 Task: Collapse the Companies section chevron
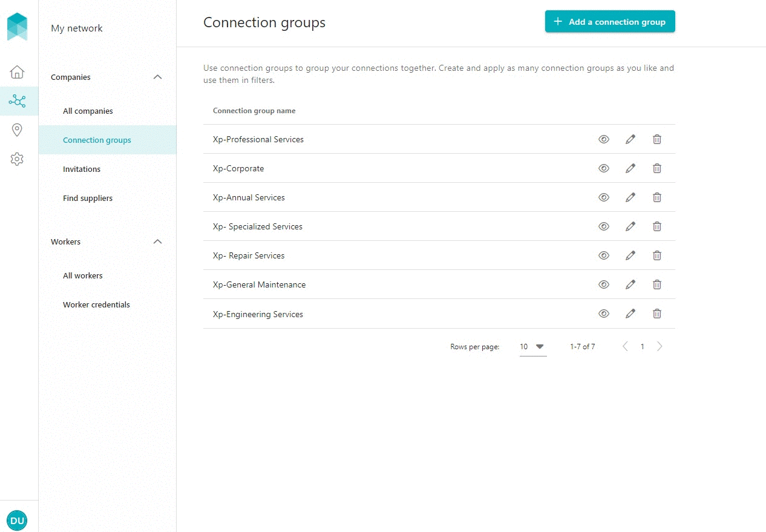click(x=158, y=77)
